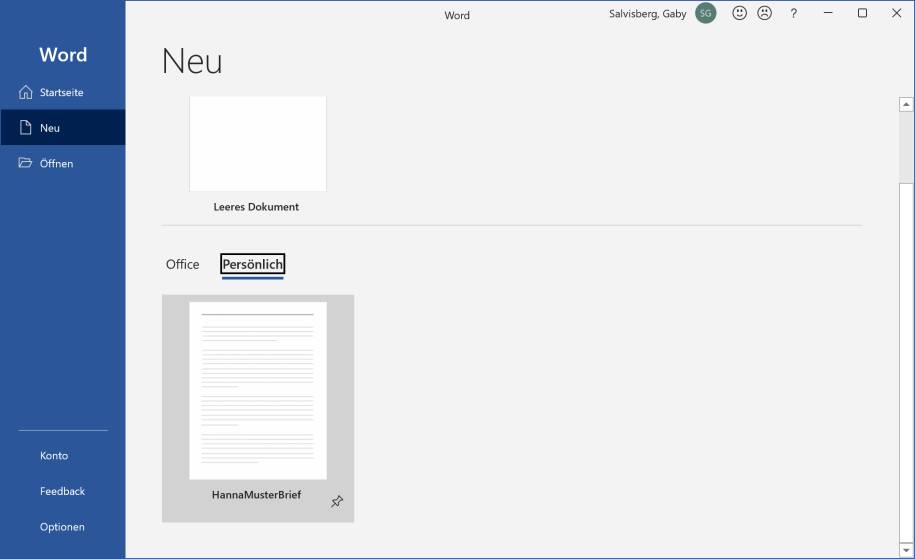This screenshot has height=559, width=915.
Task: Open the HannaMusterBrief template thumbnail
Action: point(258,390)
